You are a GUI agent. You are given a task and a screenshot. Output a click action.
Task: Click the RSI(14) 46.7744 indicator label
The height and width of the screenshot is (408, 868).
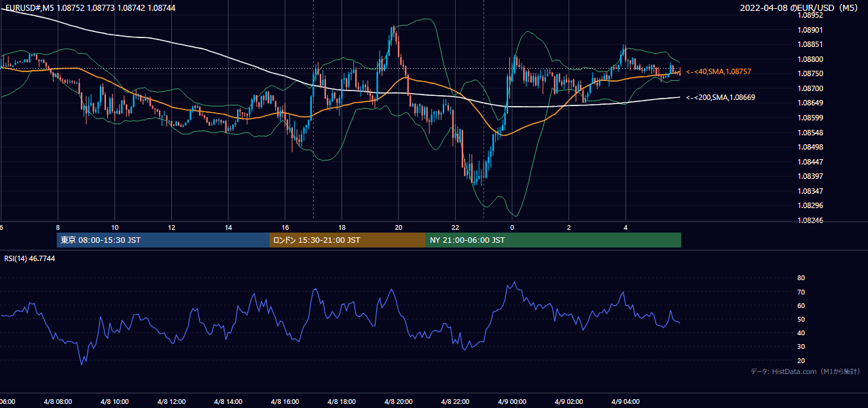(x=30, y=258)
